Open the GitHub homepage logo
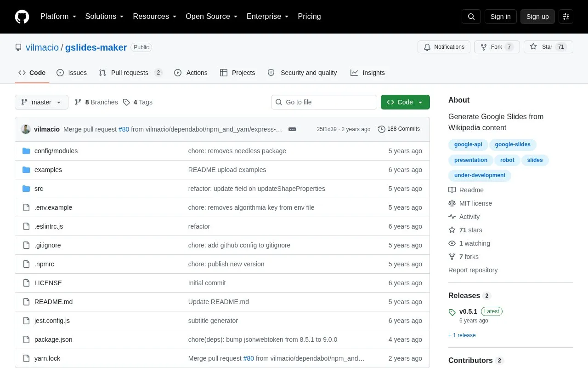 [22, 17]
